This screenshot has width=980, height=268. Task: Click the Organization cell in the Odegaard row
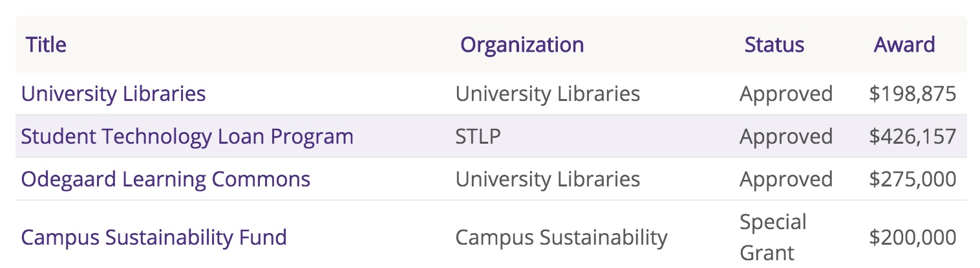coord(548,179)
